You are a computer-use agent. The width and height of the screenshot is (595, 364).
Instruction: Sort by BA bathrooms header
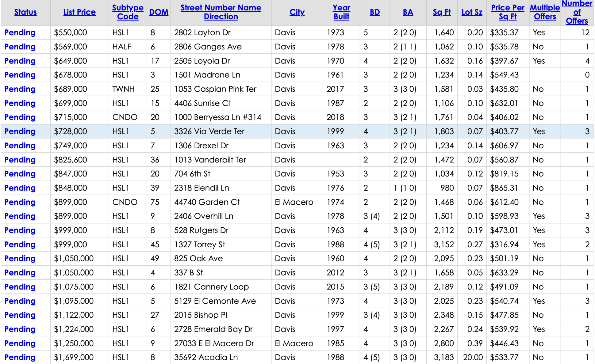pyautogui.click(x=408, y=12)
